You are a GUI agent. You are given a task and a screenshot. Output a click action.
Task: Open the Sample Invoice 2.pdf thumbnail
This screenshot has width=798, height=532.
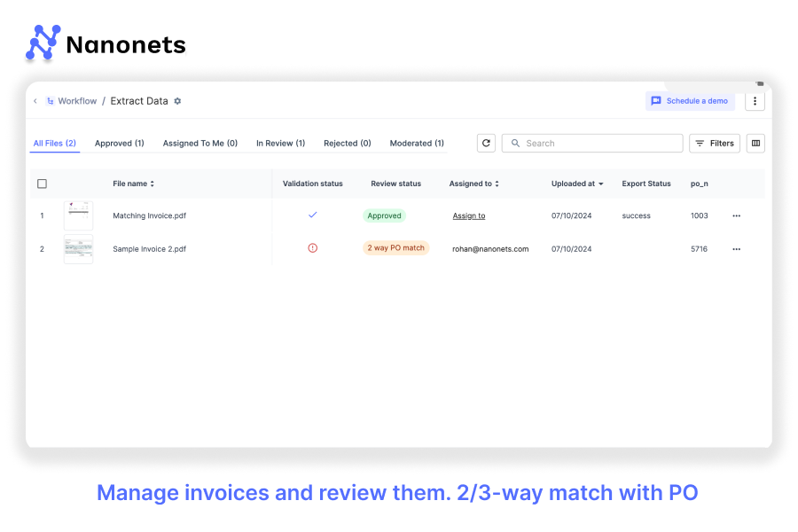[78, 249]
